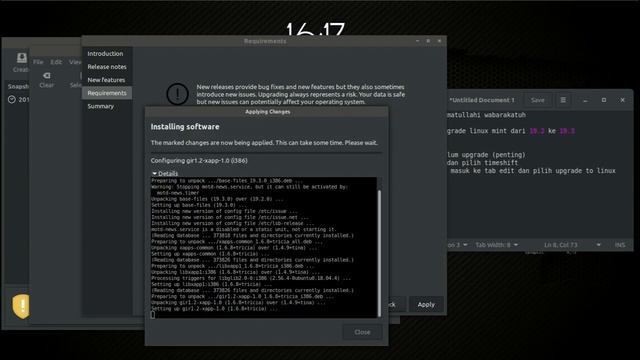Click the *Untitled Document 1 title
The height and width of the screenshot is (360, 640).
click(482, 100)
